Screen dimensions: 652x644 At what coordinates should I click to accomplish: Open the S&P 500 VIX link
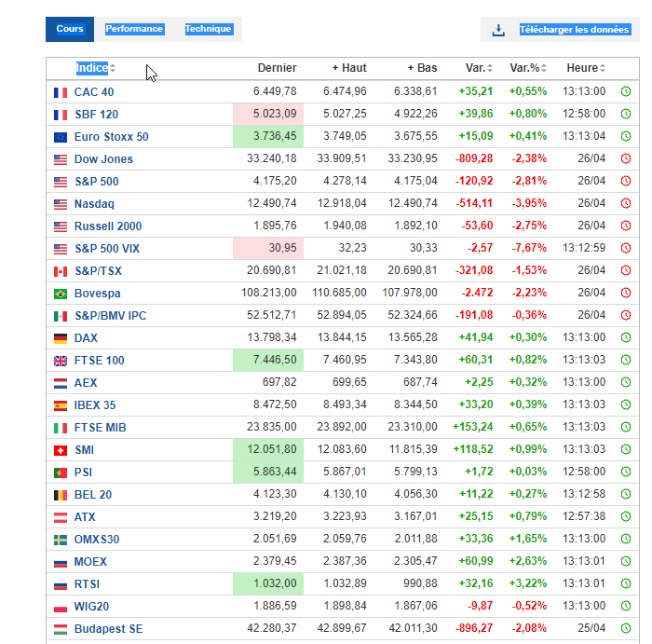[x=107, y=249]
